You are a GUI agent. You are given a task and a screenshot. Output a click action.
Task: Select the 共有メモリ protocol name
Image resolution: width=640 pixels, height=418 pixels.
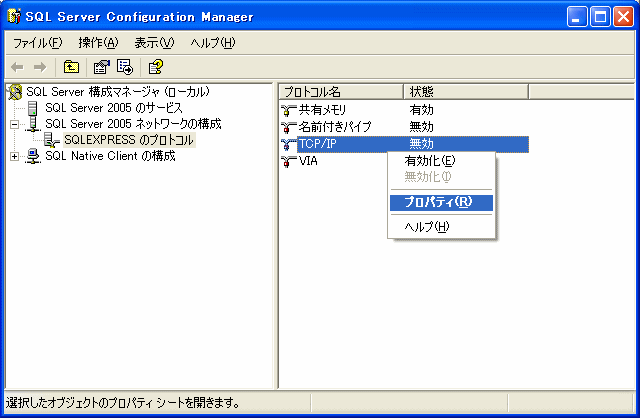[322, 110]
